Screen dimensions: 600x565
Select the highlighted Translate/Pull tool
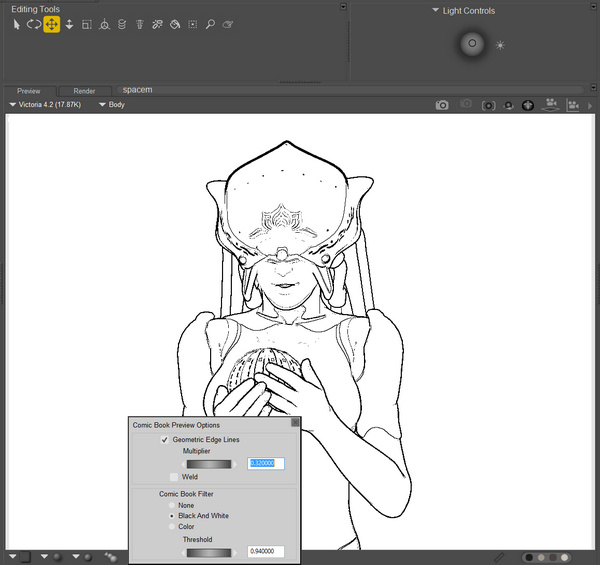point(51,24)
